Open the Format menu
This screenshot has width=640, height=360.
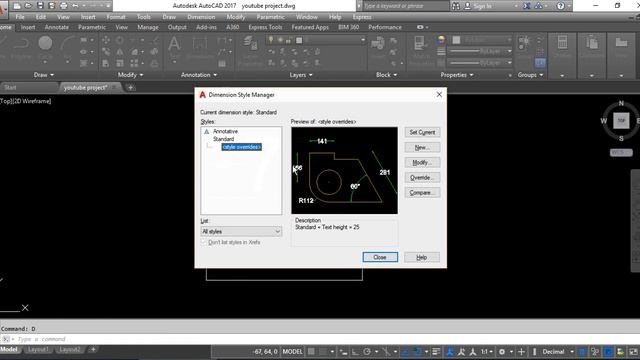(x=116, y=17)
